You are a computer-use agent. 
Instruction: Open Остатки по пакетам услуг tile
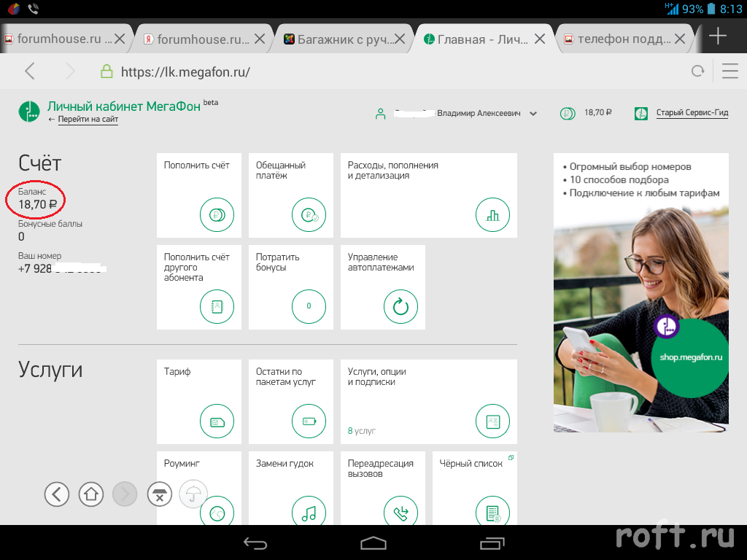point(290,401)
